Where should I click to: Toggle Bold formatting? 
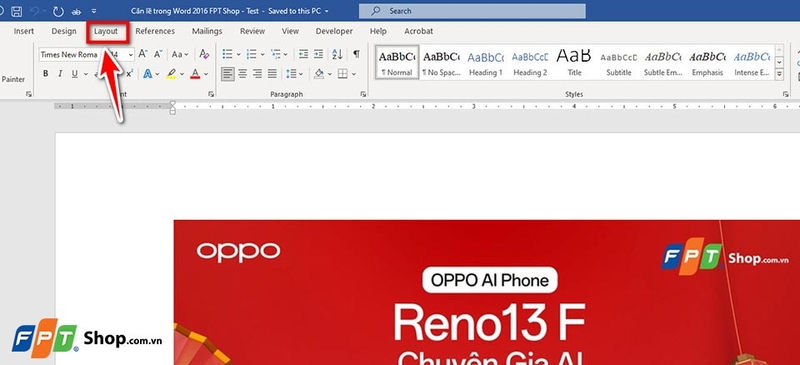pyautogui.click(x=45, y=74)
